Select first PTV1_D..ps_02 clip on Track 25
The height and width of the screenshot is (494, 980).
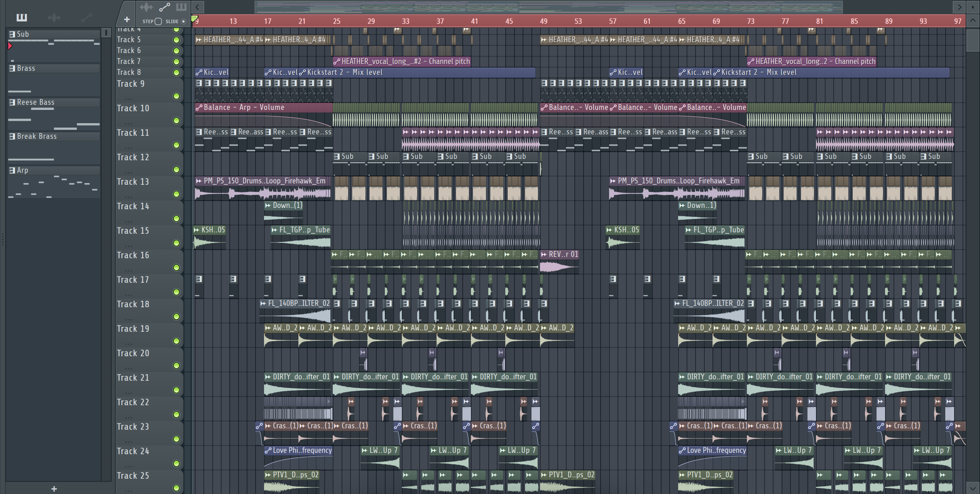click(x=292, y=482)
